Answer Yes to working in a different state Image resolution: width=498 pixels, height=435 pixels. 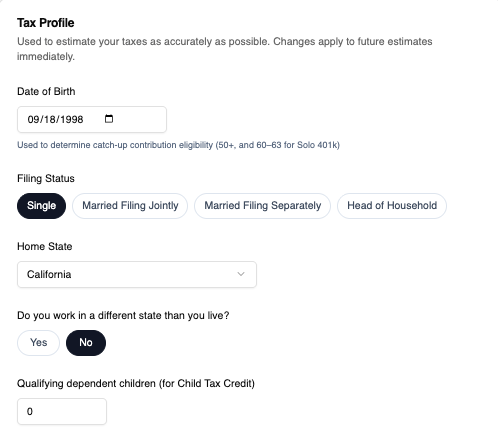pyautogui.click(x=38, y=343)
